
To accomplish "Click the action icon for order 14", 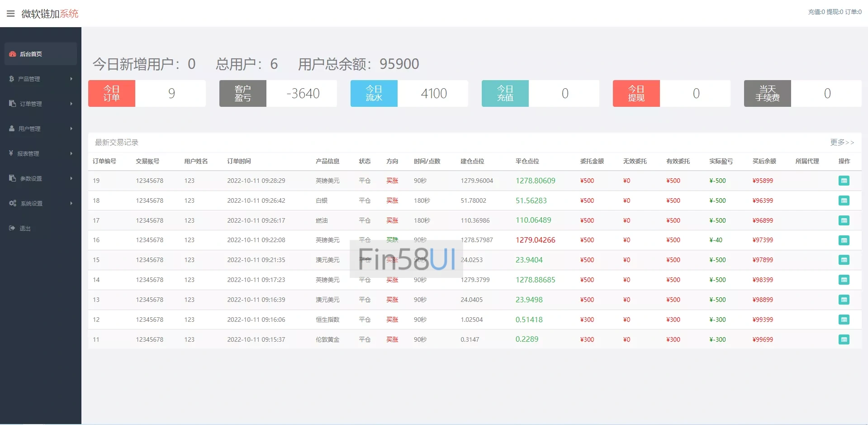I will [844, 280].
